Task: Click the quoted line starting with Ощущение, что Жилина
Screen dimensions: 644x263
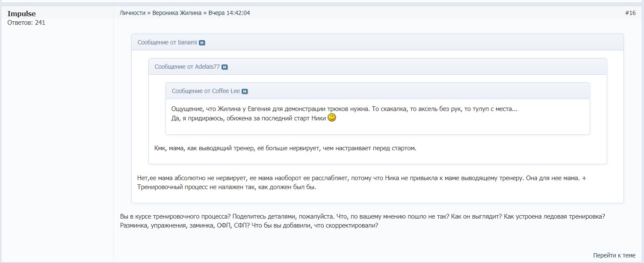Action: 344,109
